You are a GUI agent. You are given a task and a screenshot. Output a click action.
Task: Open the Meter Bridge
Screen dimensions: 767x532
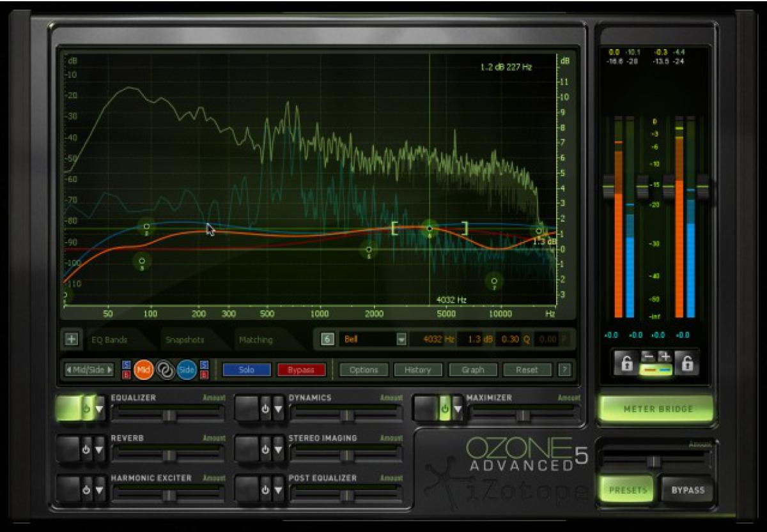click(656, 409)
